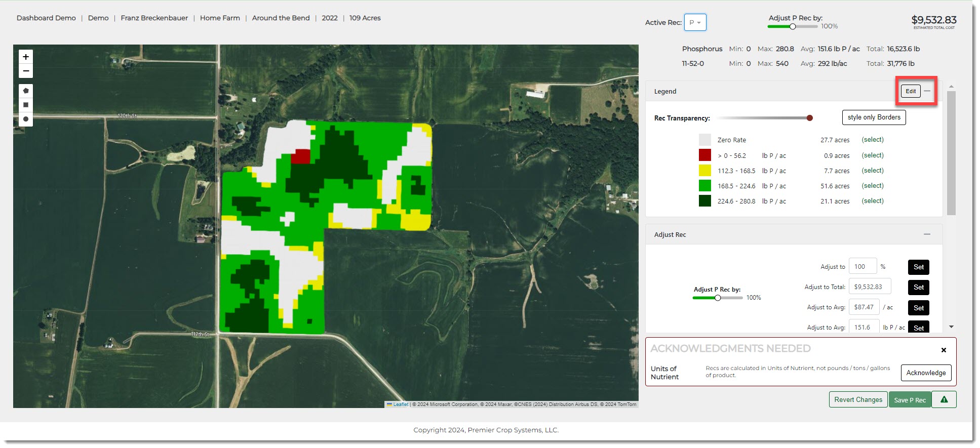
Task: Click the dark red legend swatch
Action: tap(704, 155)
